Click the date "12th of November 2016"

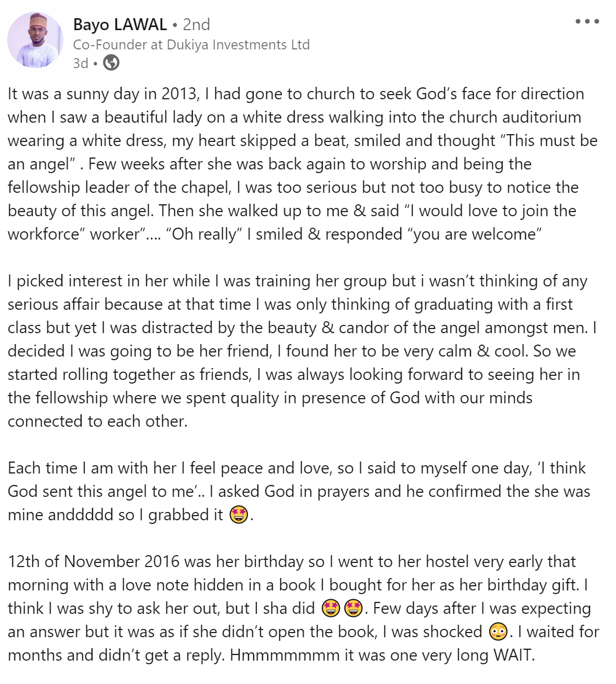point(94,562)
